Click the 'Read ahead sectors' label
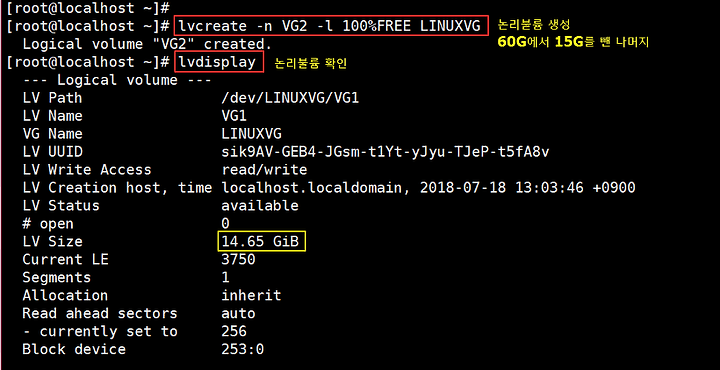 pos(100,314)
